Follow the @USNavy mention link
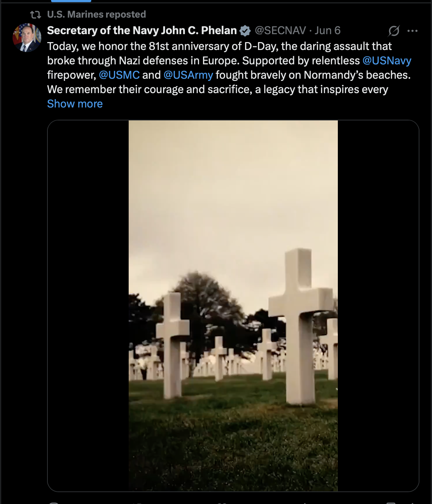Screen dimensions: 432x504 (387, 61)
